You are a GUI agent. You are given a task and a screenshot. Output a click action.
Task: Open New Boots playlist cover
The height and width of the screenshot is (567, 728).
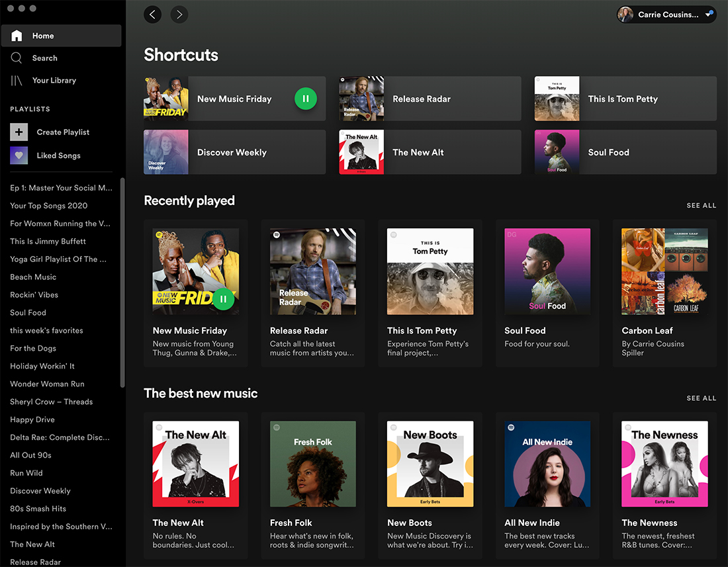pos(430,464)
